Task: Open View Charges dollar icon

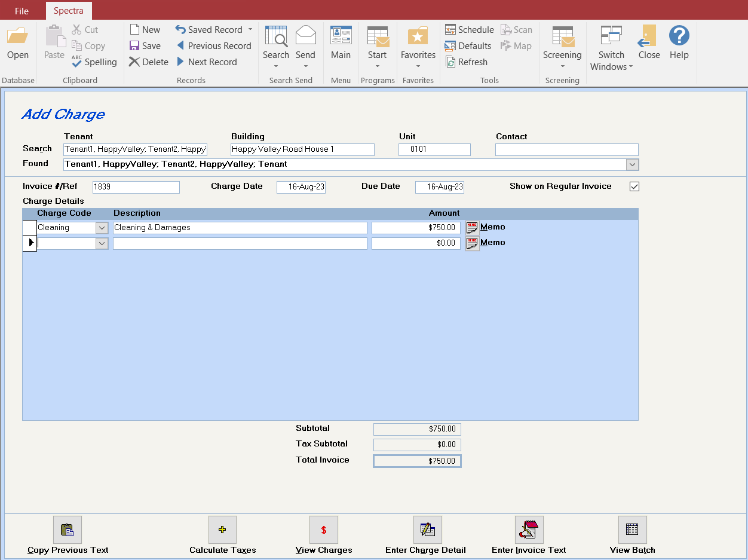Action: pos(324,530)
